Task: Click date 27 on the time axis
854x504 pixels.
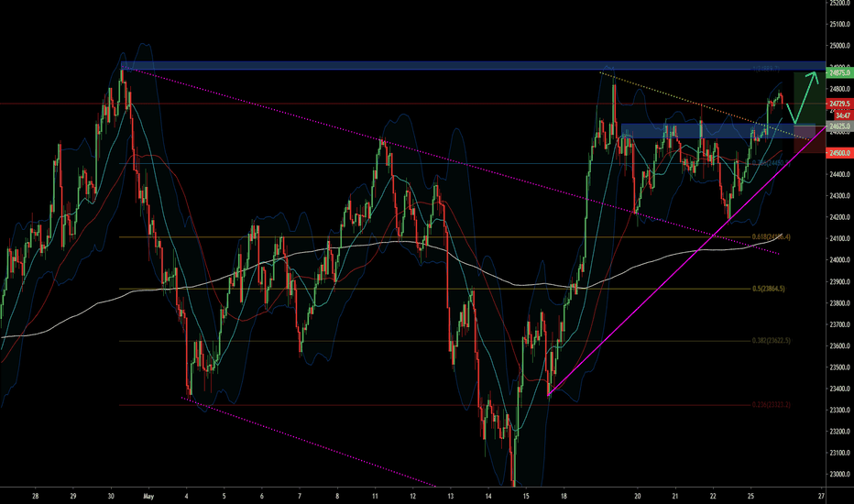Action: click(x=821, y=497)
